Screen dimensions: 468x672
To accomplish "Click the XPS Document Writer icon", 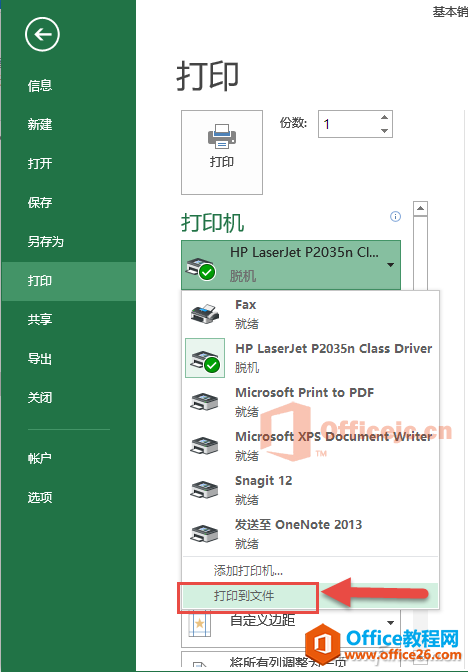I will tap(204, 446).
